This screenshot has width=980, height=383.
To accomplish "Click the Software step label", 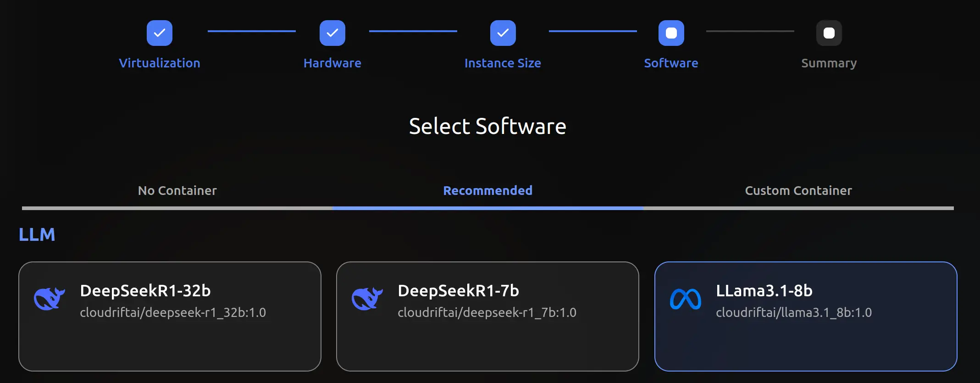I will click(x=671, y=63).
